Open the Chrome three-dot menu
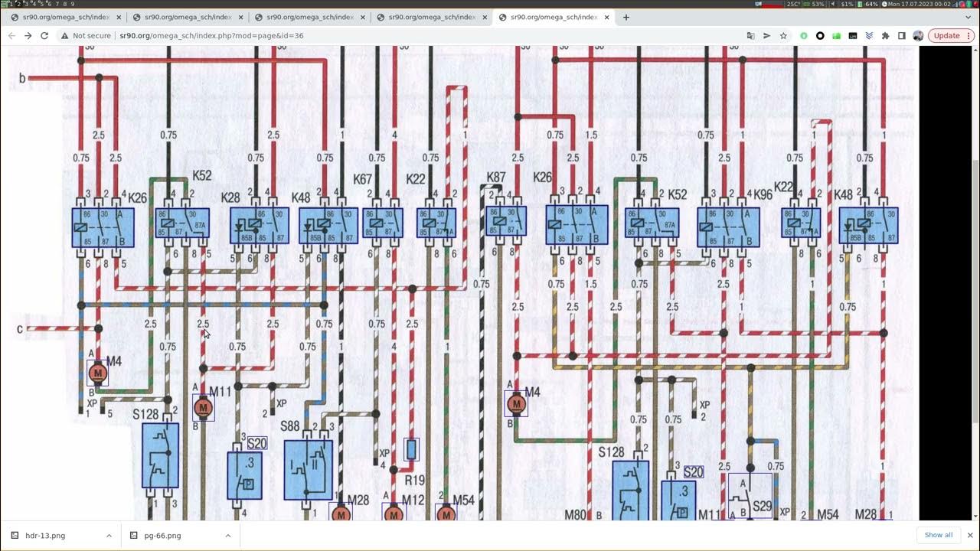Viewport: 980px width, 551px height. click(x=969, y=35)
